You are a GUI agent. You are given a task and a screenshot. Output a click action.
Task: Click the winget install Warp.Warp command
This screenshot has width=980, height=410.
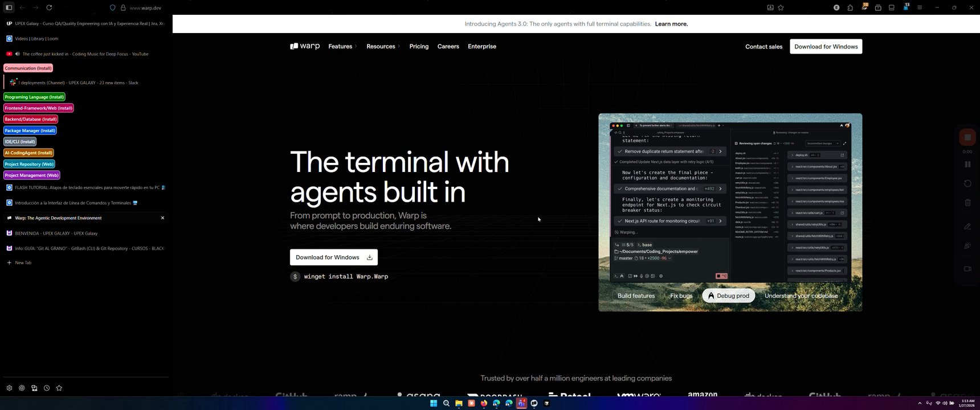click(x=346, y=276)
